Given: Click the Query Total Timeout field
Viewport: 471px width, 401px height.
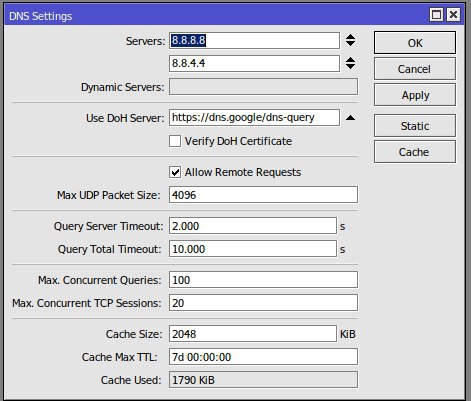Looking at the screenshot, I should pos(253,249).
